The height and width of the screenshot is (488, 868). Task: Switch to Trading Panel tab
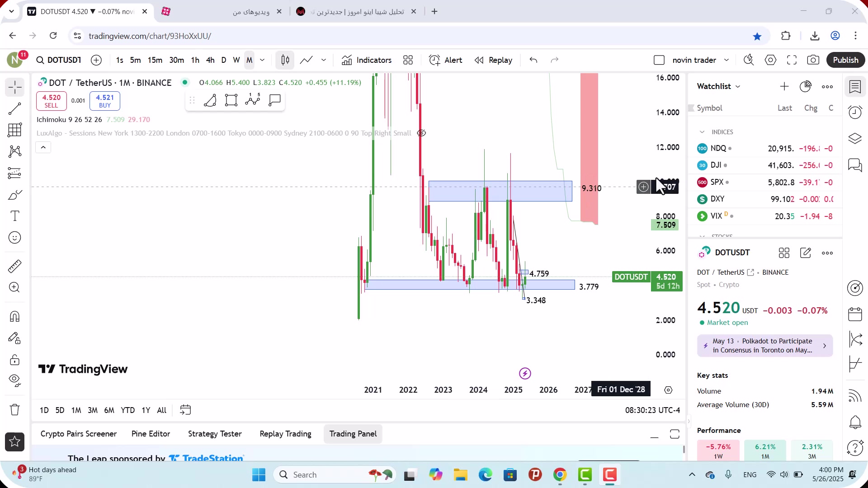(353, 434)
